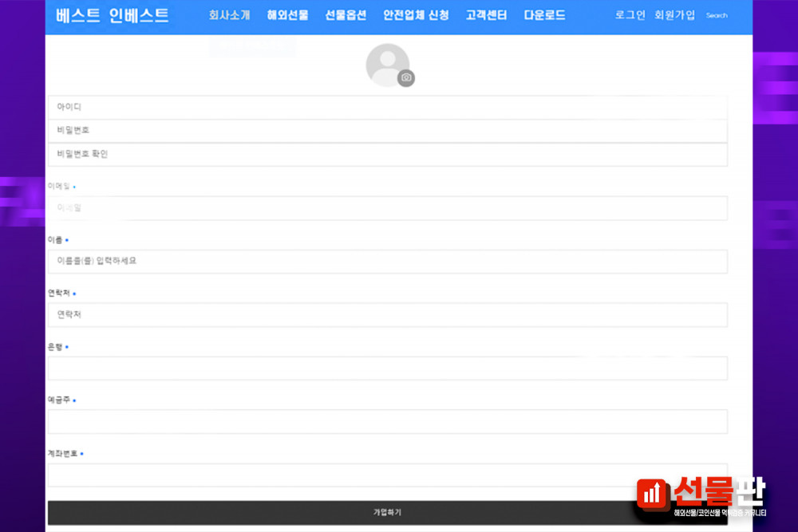Focus the Search box in the header
Viewport: 798px width, 532px height.
point(717,15)
